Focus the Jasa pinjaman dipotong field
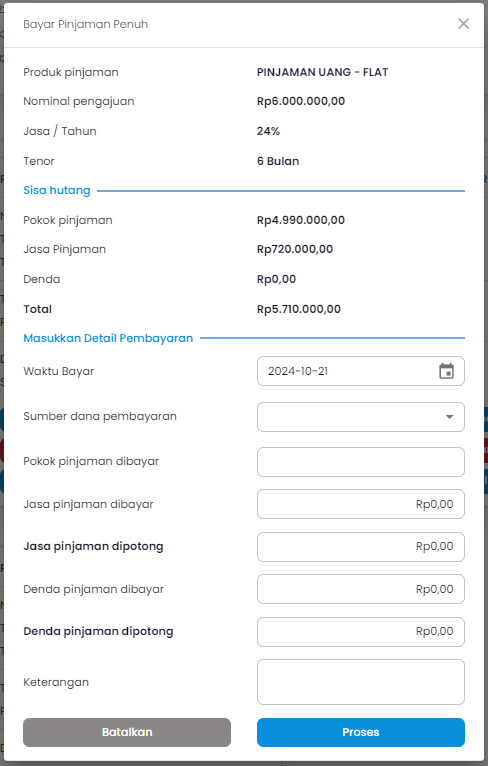Screen dimensions: 488x766 click(x=361, y=547)
